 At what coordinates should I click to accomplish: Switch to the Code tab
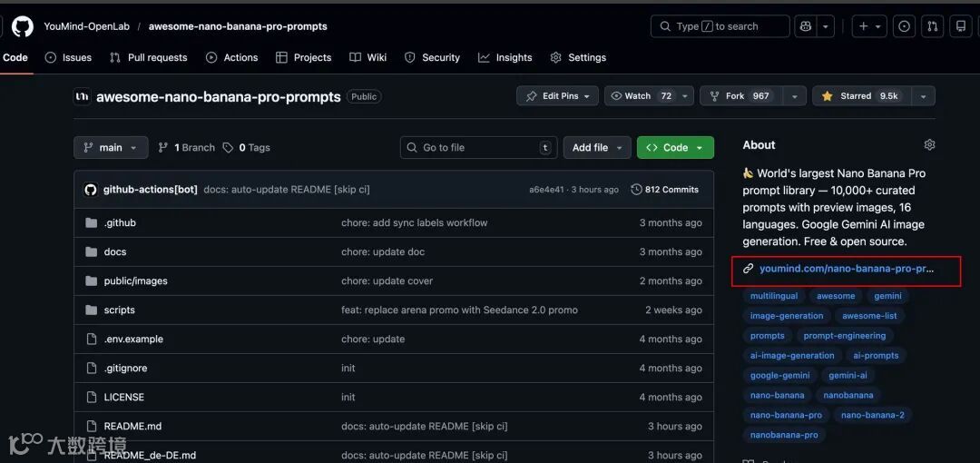click(x=15, y=57)
